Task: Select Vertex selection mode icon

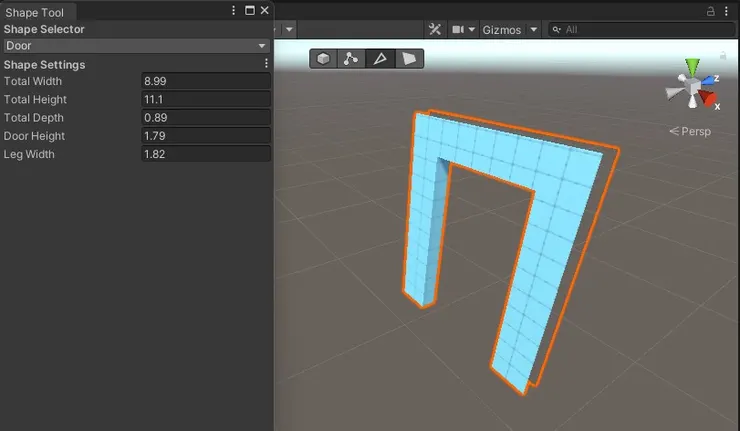Action: [x=351, y=59]
